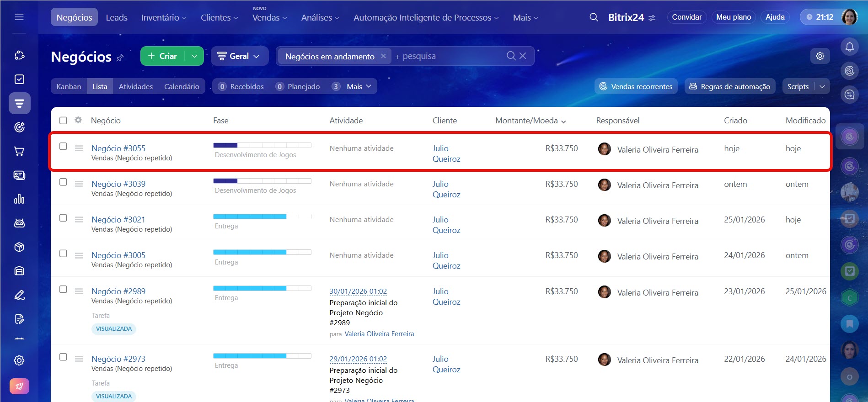This screenshot has width=868, height=402.
Task: Open CRM settings gear near filter
Action: [x=820, y=56]
